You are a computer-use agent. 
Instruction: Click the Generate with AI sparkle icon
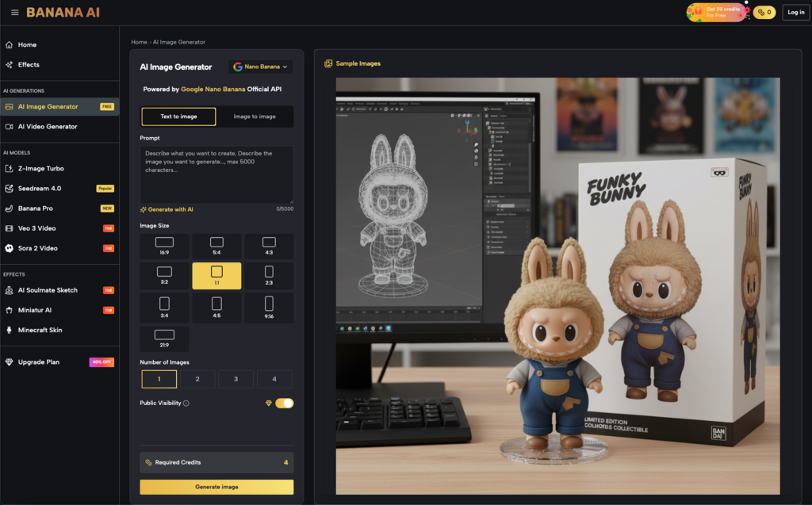144,209
